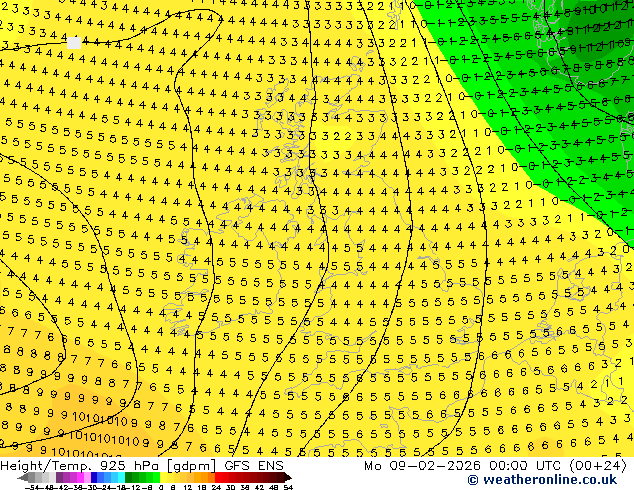Click the '12' label under the color scale
Screen dimensions: 634x490
(187, 488)
